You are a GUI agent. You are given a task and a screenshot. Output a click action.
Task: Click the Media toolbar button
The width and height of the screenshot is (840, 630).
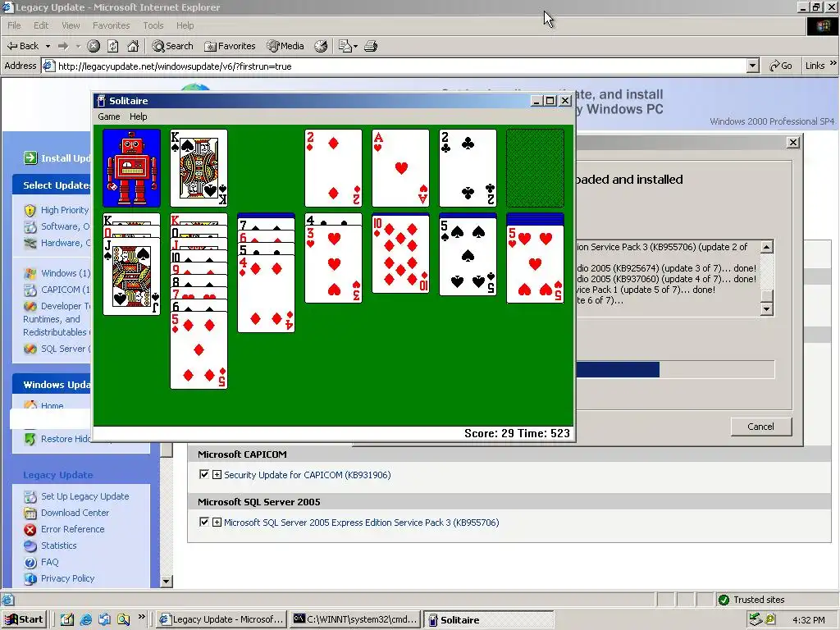point(285,46)
